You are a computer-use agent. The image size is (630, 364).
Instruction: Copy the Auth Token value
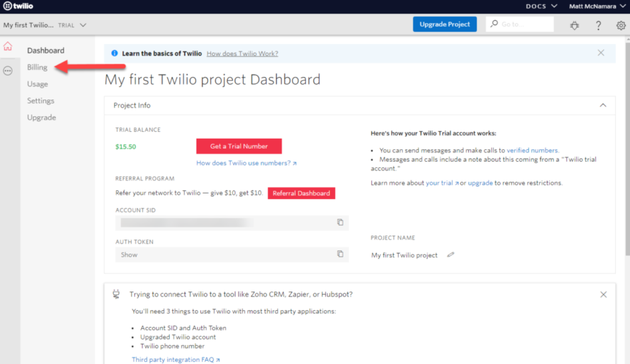(x=340, y=254)
